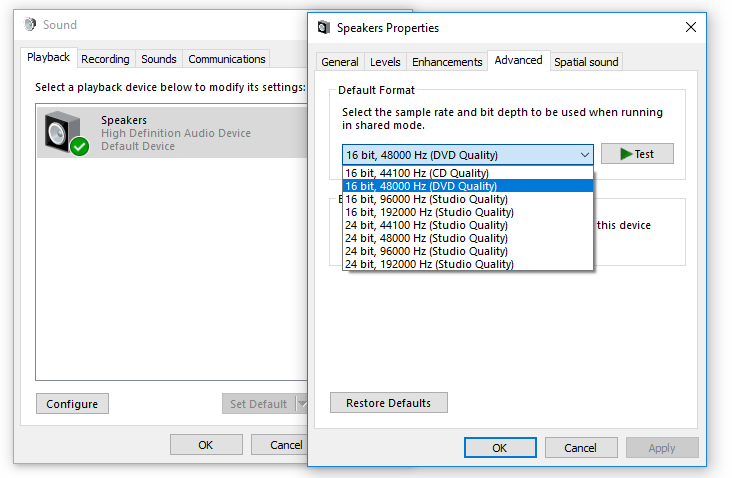The width and height of the screenshot is (732, 478).
Task: Select the Advanced tab
Action: coord(519,61)
